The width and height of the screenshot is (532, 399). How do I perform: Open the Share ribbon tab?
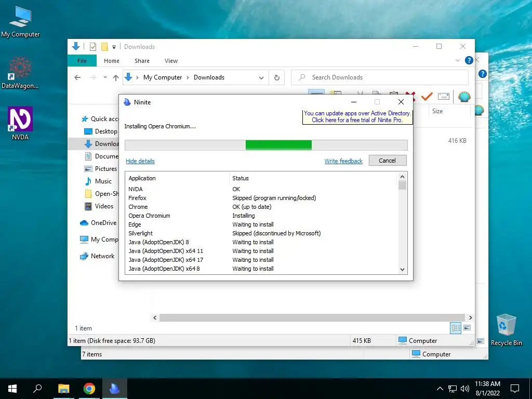click(142, 61)
